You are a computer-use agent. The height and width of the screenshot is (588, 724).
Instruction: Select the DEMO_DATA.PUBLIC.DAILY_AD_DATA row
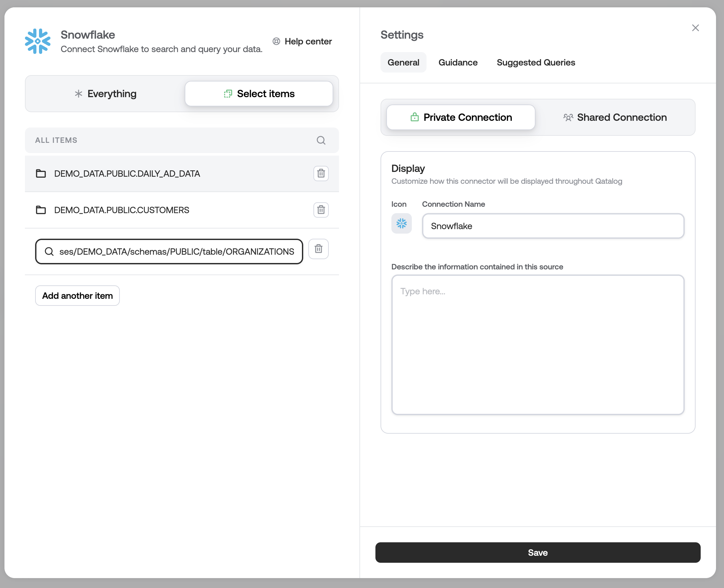pyautogui.click(x=182, y=174)
